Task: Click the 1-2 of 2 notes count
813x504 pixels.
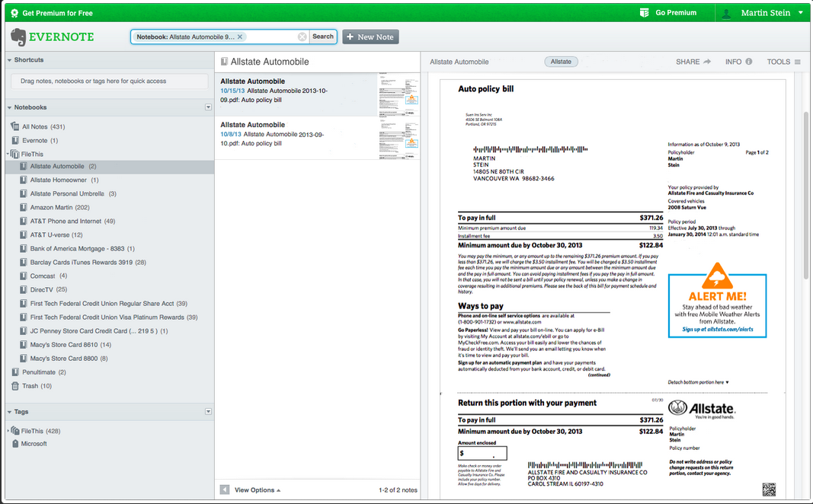Action: click(x=398, y=490)
